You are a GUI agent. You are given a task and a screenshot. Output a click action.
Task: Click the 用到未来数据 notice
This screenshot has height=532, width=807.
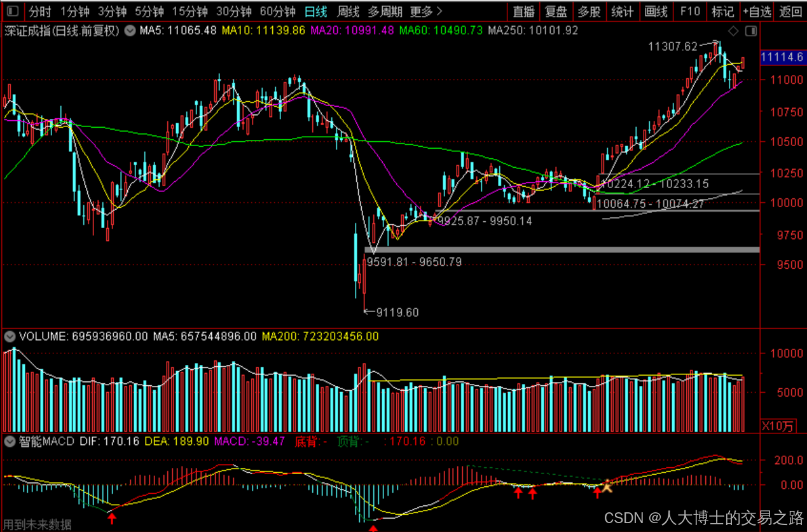pos(38,524)
